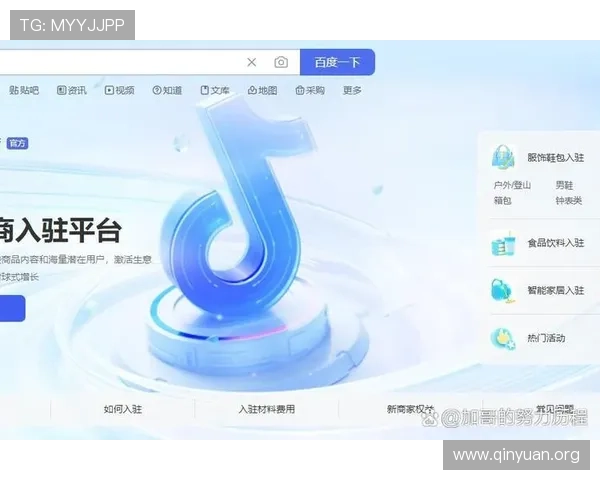Click the blue button under the headline
The height and width of the screenshot is (480, 600).
13,308
